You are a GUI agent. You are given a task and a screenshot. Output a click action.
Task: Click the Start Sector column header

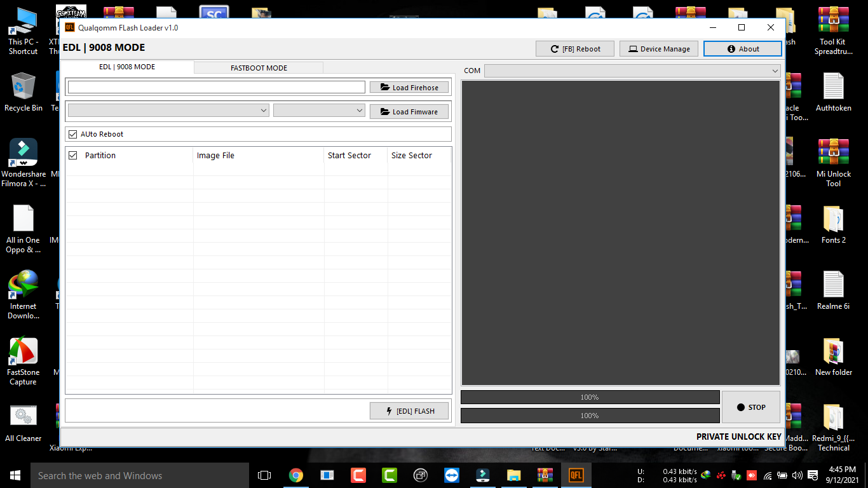pos(355,155)
